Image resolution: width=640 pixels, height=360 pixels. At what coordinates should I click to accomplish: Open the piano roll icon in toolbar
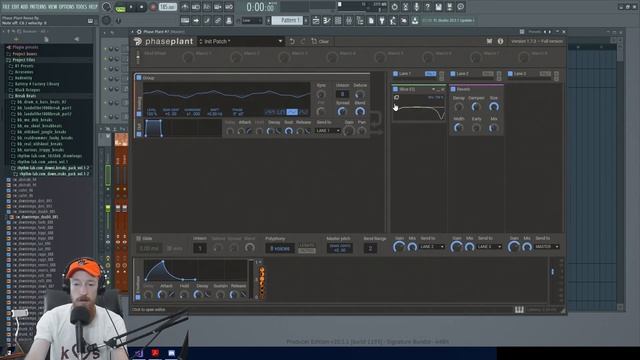coord(327,20)
